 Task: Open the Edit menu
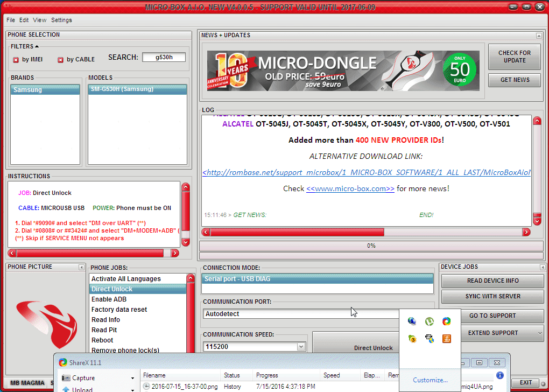(x=24, y=20)
